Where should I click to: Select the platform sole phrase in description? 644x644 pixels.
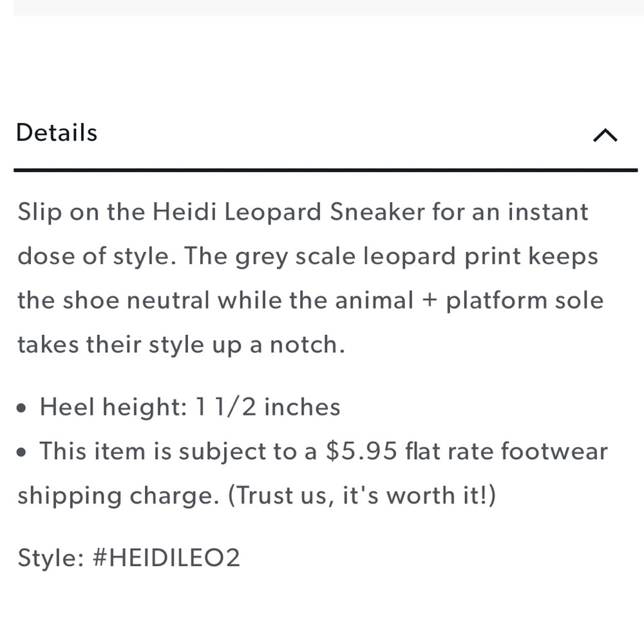pyautogui.click(x=525, y=300)
